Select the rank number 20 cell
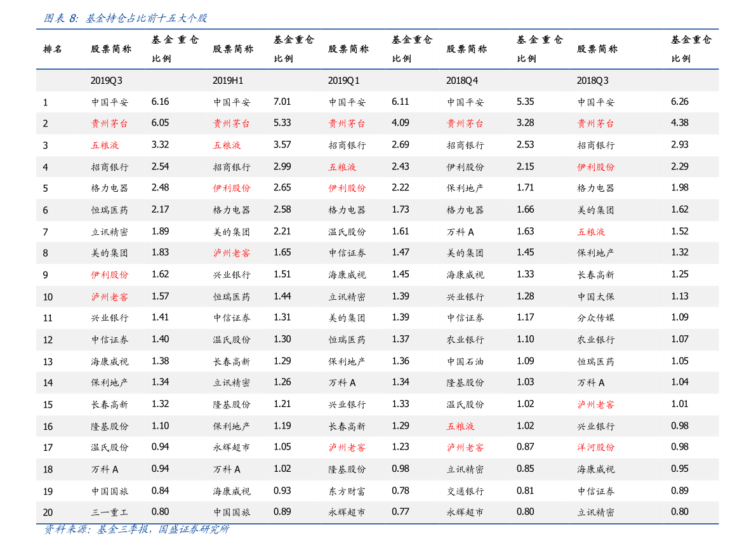The width and height of the screenshot is (756, 548). point(48,512)
